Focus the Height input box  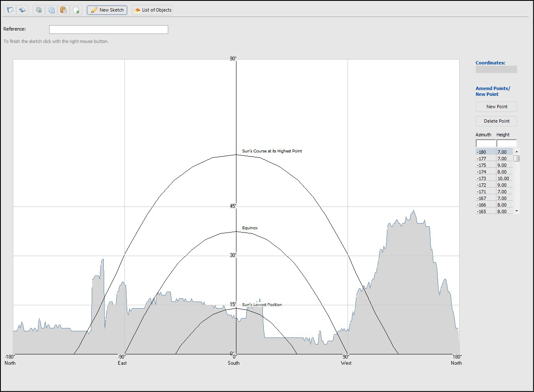[x=506, y=143]
